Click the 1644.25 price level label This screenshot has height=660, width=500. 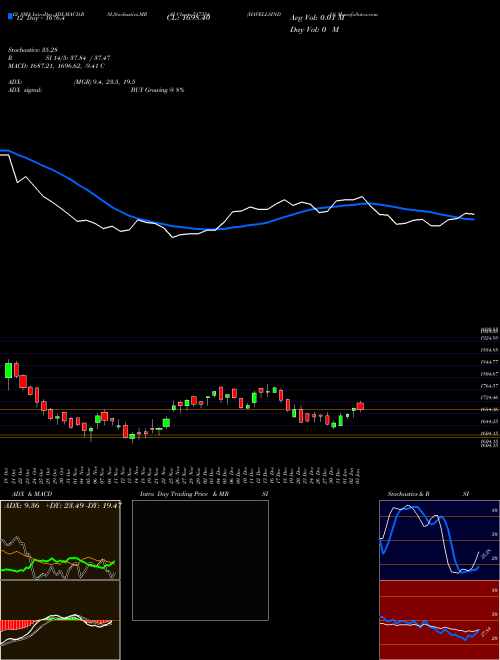(489, 421)
